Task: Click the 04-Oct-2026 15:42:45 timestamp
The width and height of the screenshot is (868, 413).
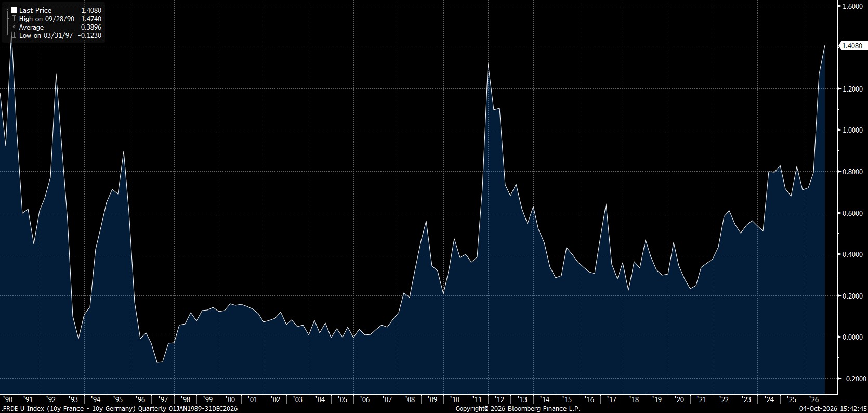Action: [833, 409]
